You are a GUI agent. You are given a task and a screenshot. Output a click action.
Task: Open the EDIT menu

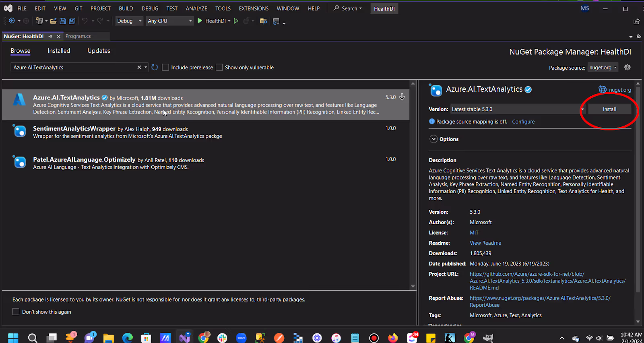tap(40, 8)
